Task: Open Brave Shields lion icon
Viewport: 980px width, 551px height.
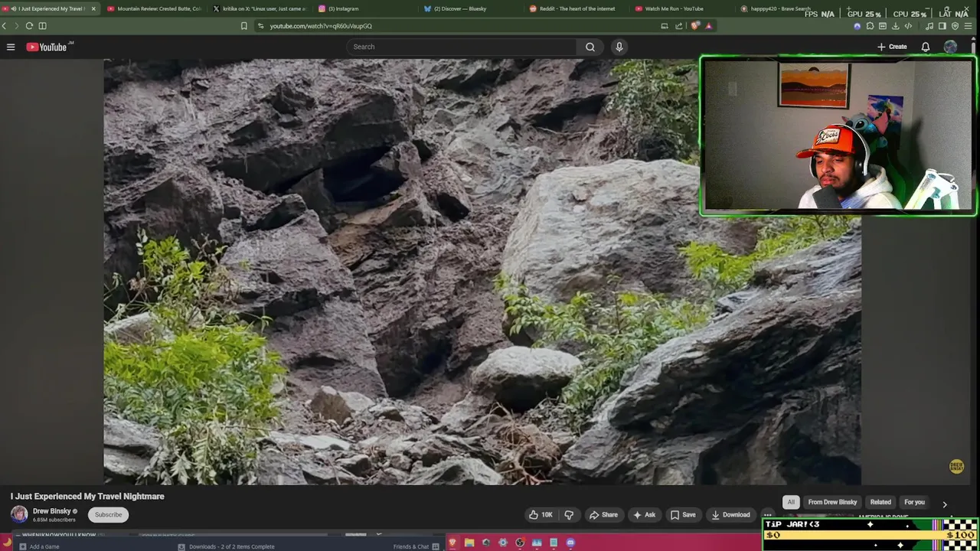Action: pyautogui.click(x=695, y=26)
